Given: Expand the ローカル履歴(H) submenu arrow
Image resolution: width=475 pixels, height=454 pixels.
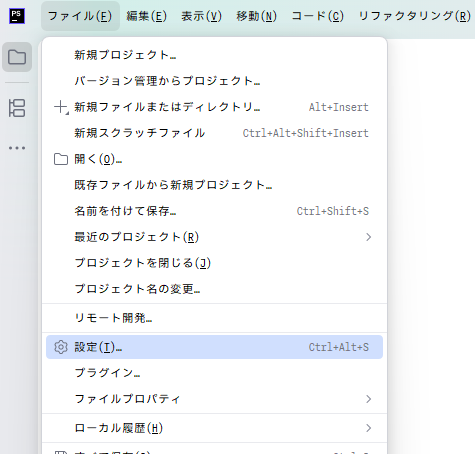Looking at the screenshot, I should point(368,428).
